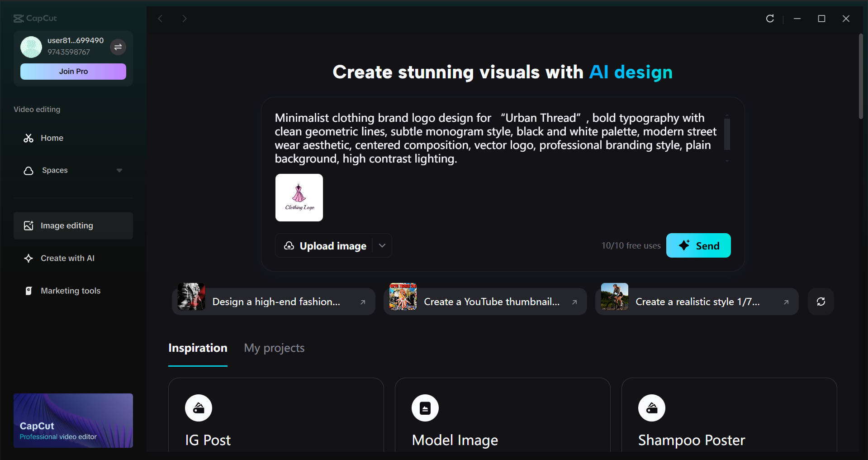Open Marketing tools section
868x460 pixels.
pos(73,291)
